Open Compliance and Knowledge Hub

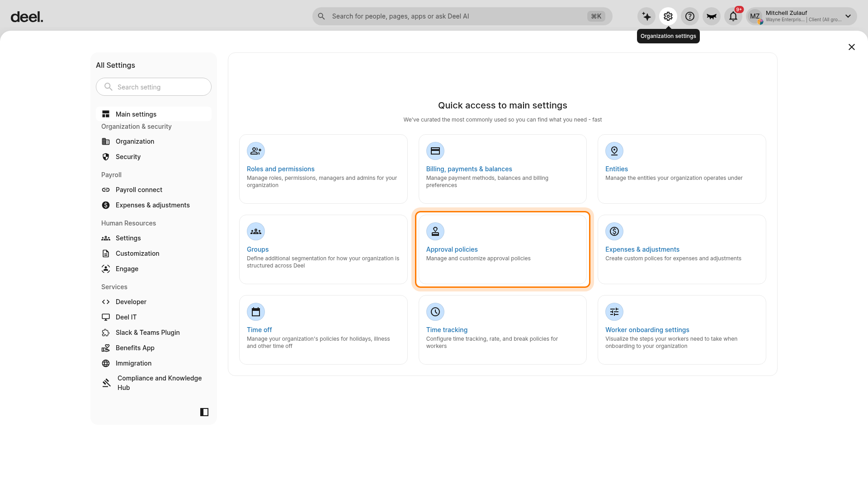click(154, 383)
